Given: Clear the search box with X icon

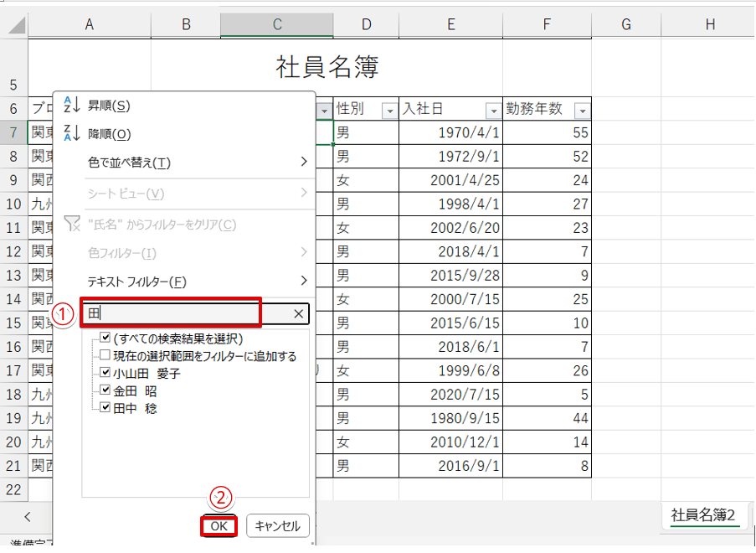Looking at the screenshot, I should point(299,313).
